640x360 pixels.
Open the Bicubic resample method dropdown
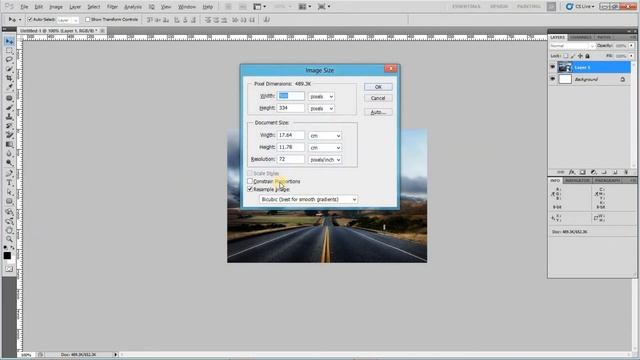309,200
